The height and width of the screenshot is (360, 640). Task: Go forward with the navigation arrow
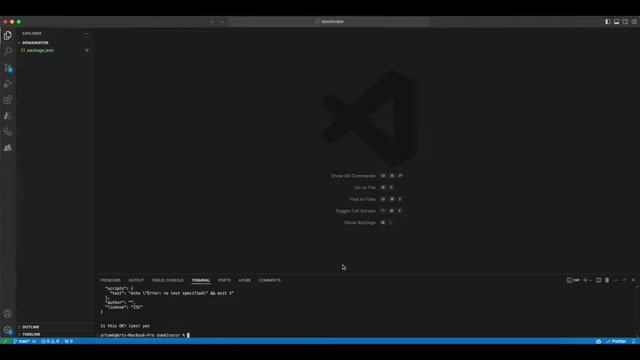[x=221, y=22]
